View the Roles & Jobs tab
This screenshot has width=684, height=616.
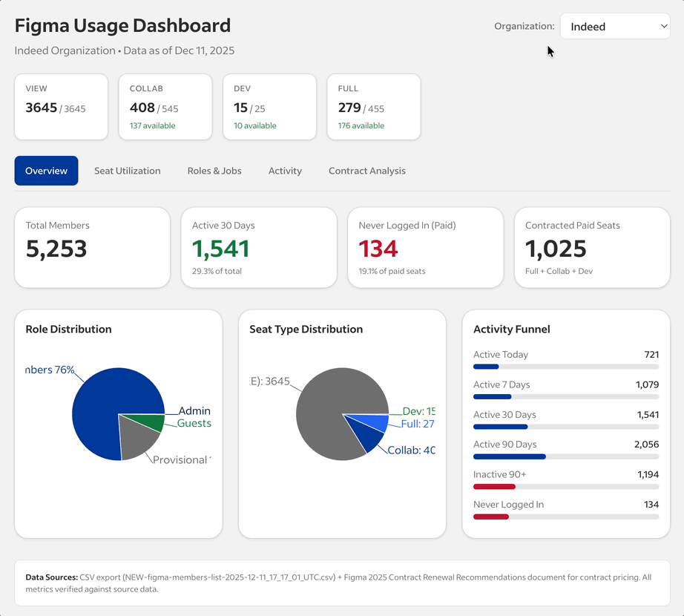[214, 171]
